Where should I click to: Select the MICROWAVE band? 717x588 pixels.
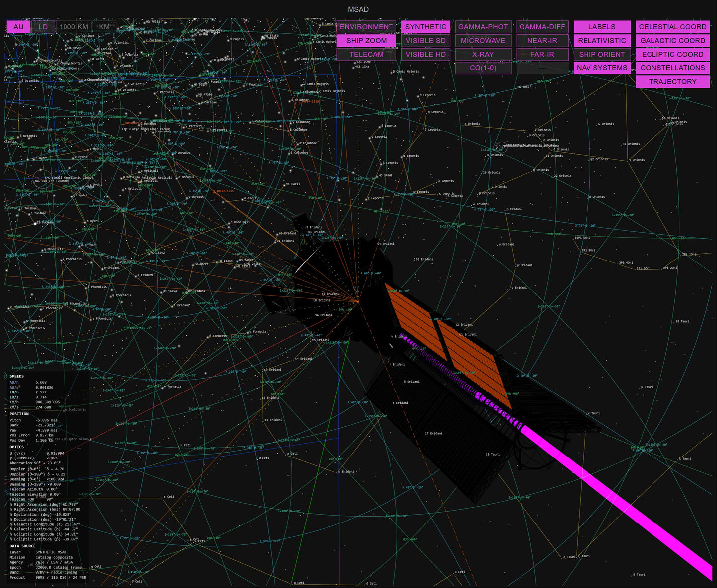[483, 41]
